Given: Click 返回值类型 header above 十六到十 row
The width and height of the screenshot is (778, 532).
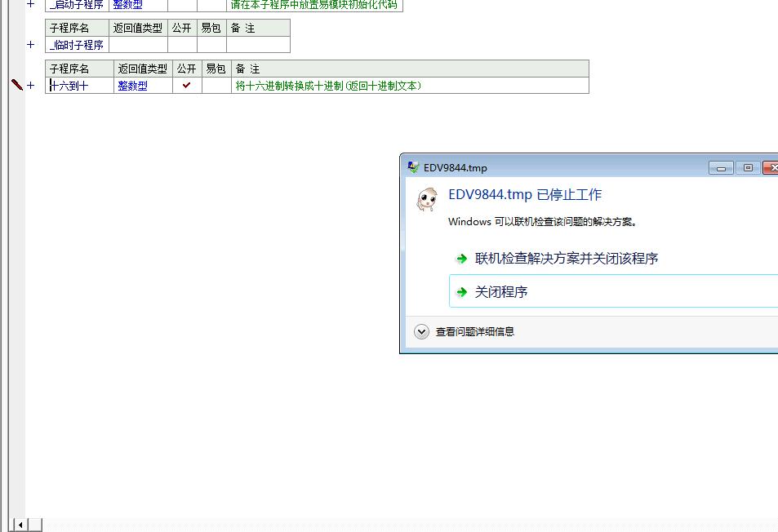Looking at the screenshot, I should click(143, 69).
